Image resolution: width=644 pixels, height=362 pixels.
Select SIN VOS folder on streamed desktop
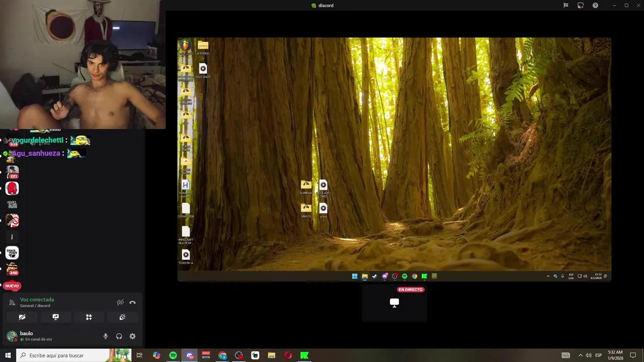[x=306, y=210]
